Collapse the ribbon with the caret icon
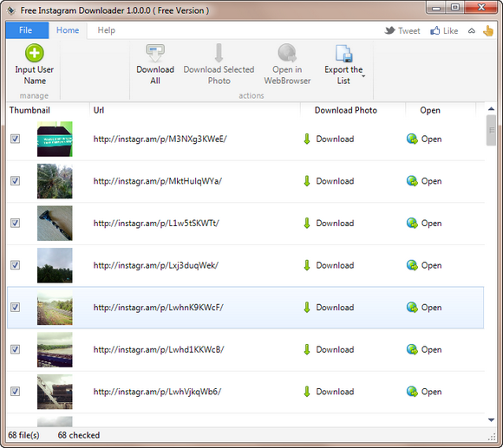 click(x=471, y=31)
